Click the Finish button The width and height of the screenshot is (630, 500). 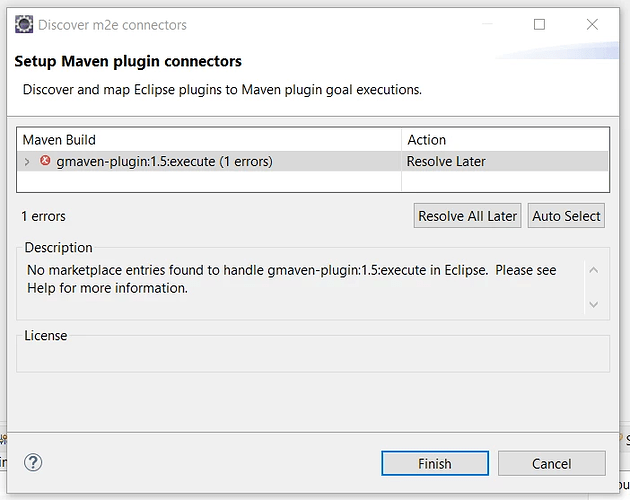[x=435, y=463]
